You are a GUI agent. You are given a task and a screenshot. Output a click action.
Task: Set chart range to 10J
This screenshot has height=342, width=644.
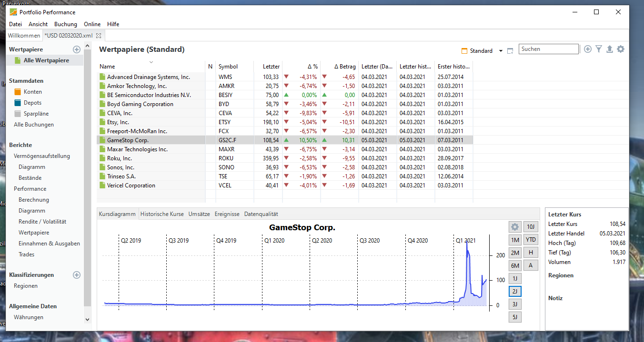tap(531, 227)
